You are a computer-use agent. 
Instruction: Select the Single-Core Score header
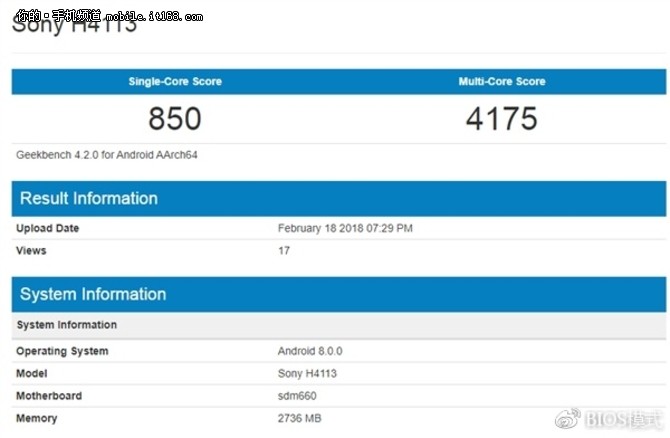click(175, 81)
